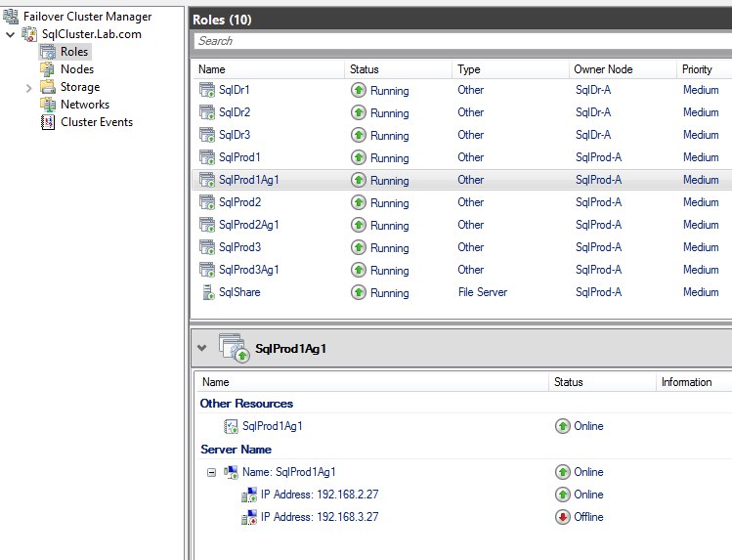Sort roles by Owner Node column header
Screen dimensions: 732x560
tap(623, 69)
